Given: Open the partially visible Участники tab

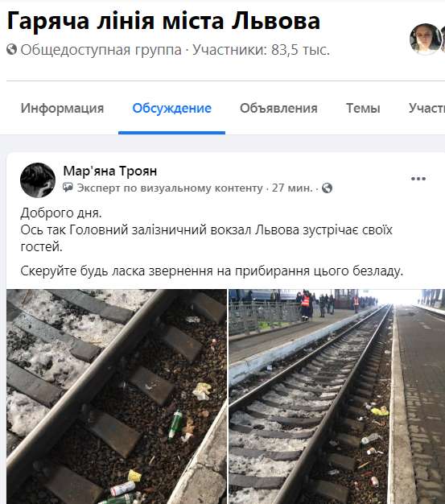Looking at the screenshot, I should [426, 109].
